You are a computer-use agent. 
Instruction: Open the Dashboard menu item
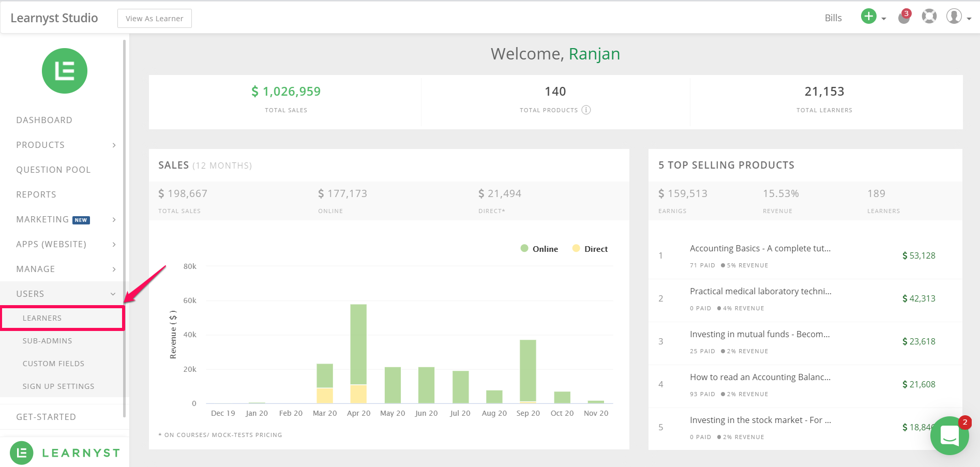(x=44, y=120)
